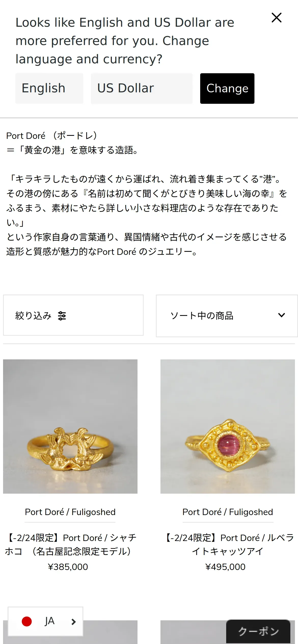Image resolution: width=298 pixels, height=644 pixels.
Task: Click the arrow beside JA
Action: (74, 622)
